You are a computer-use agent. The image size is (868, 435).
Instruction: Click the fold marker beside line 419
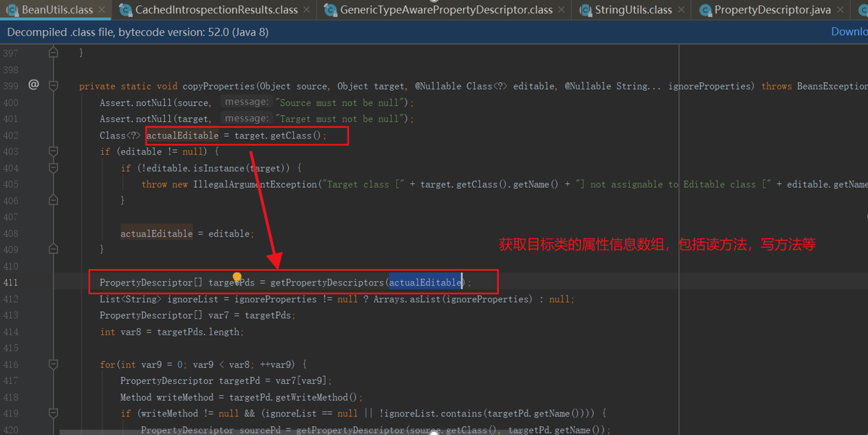[x=53, y=413]
